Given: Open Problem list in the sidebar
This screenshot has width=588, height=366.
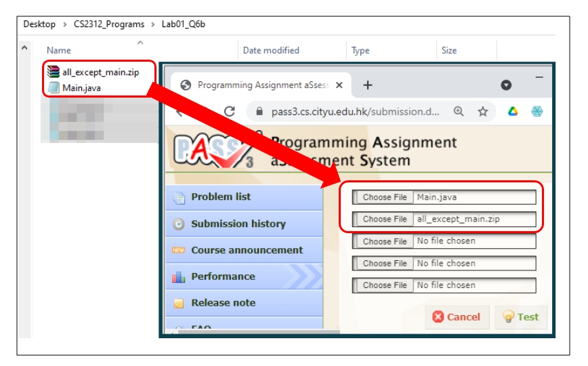Looking at the screenshot, I should coord(220,197).
